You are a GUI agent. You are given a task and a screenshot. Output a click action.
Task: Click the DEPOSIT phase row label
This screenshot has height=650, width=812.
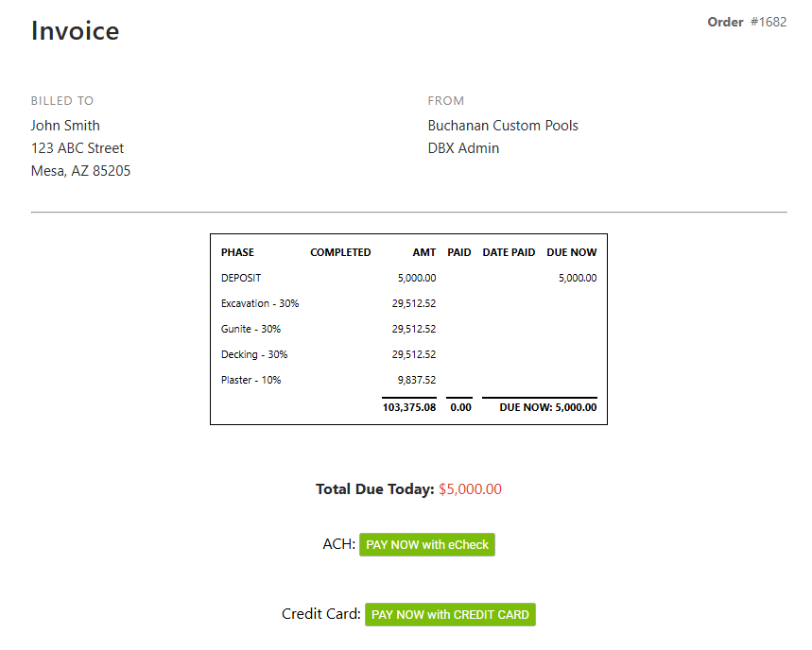point(241,278)
